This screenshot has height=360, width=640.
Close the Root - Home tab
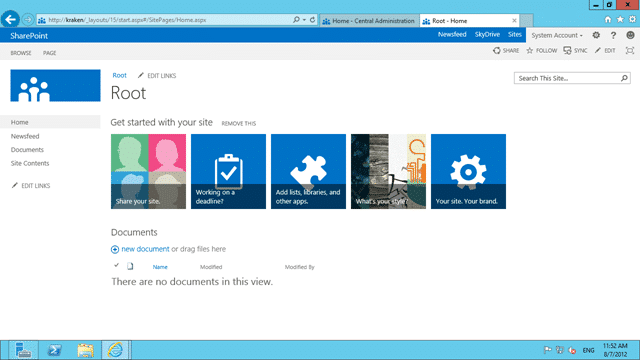point(514,20)
